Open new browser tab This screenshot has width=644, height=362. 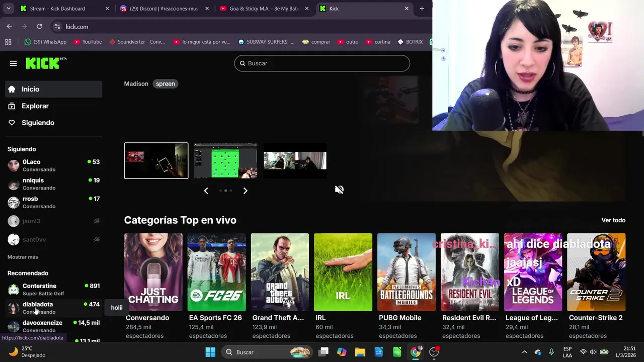point(422,9)
